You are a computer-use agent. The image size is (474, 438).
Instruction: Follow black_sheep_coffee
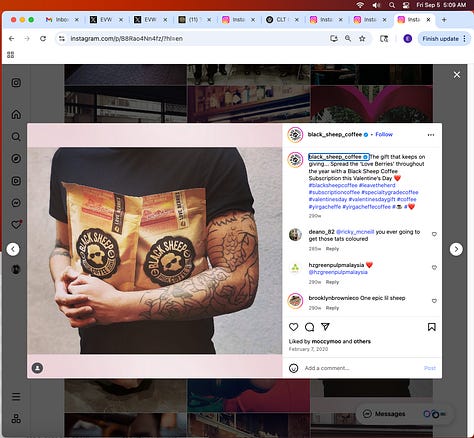point(384,134)
